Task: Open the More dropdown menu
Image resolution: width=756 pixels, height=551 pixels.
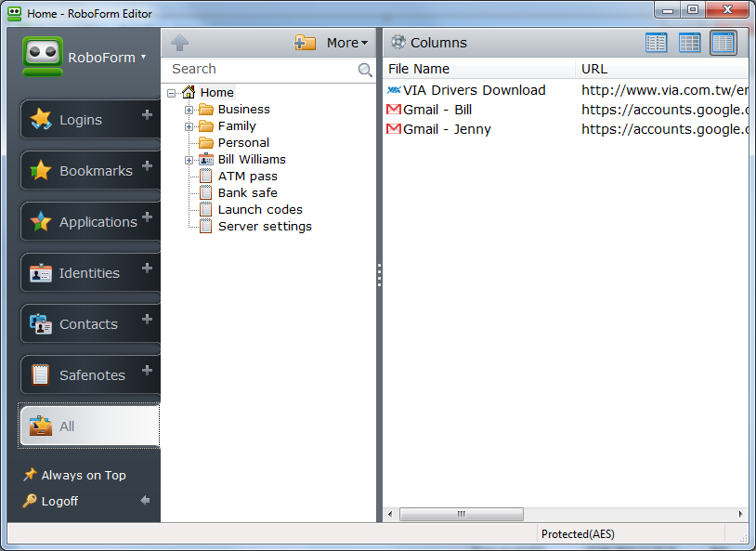Action: click(347, 43)
